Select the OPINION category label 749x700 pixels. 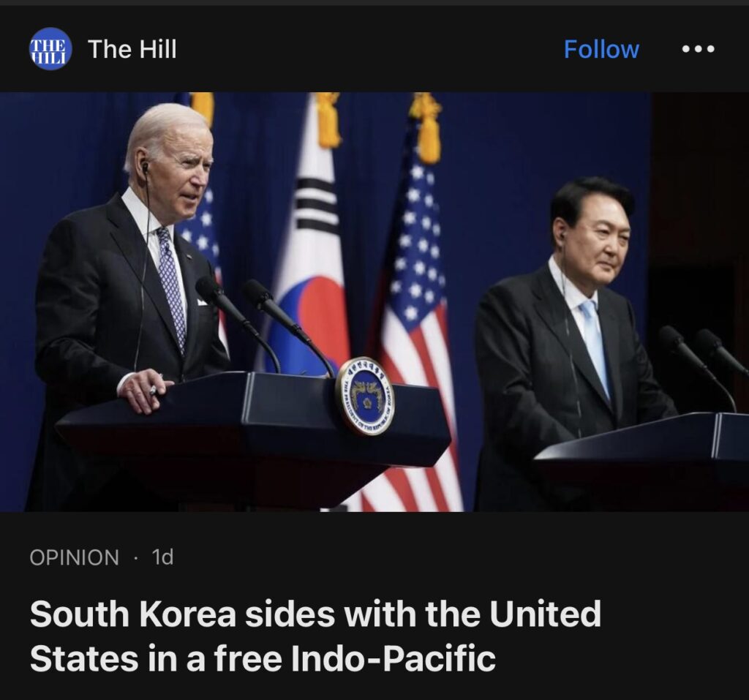[74, 557]
